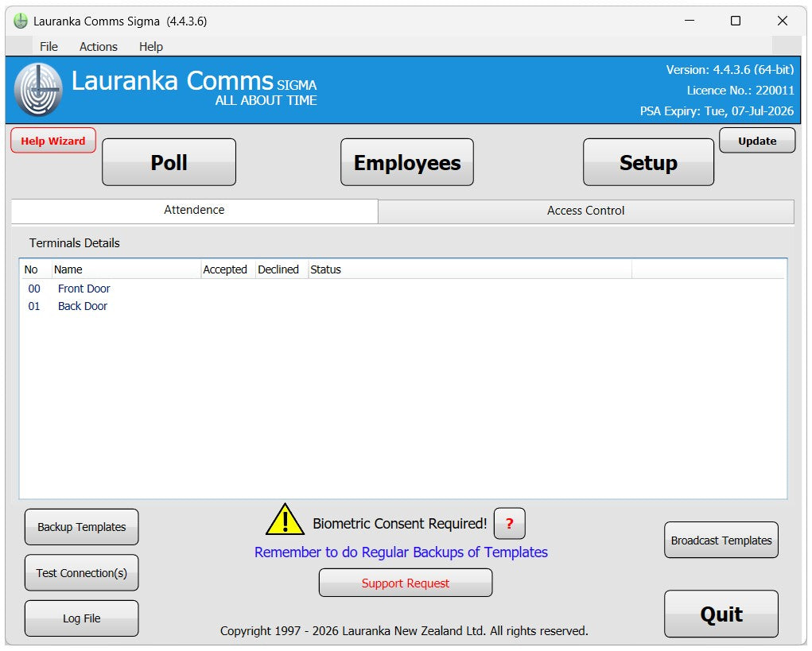Screen dimensions: 812x651
Task: Open the File menu
Action: (49, 47)
